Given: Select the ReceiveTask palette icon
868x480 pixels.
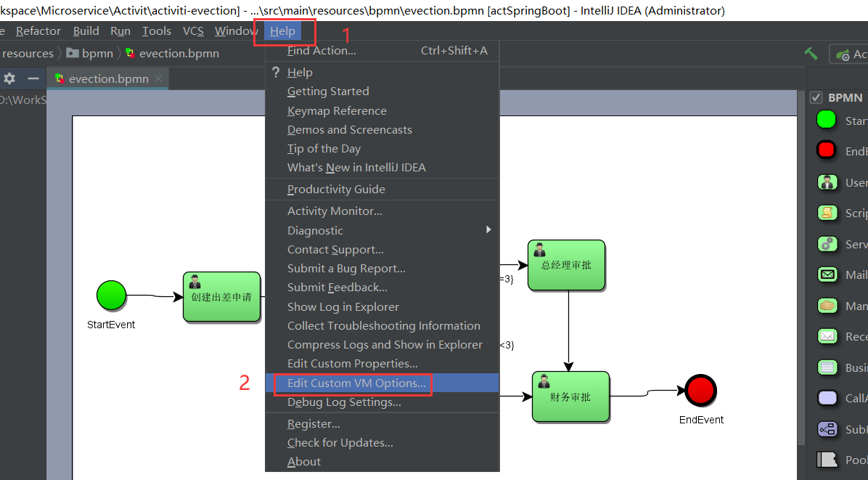Looking at the screenshot, I should point(827,336).
